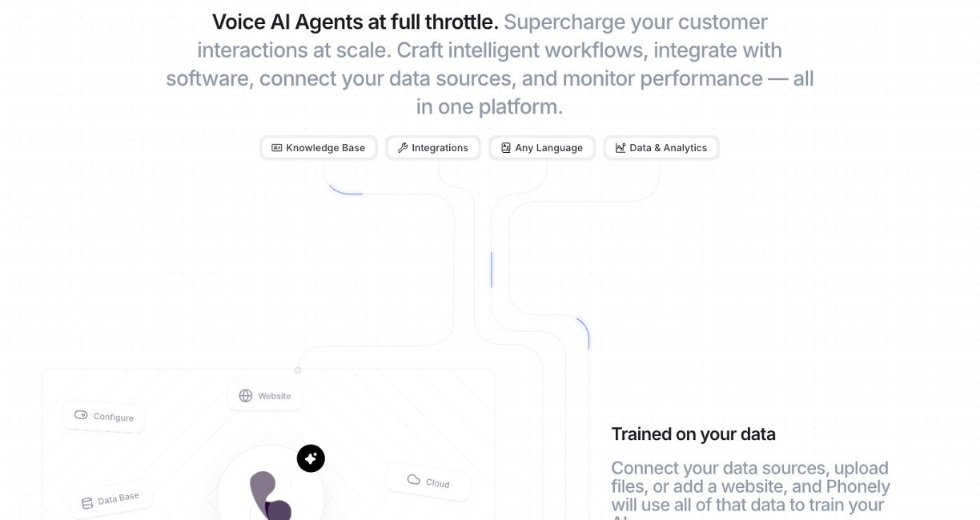Click the chart icon beside Data & Analytics
The width and height of the screenshot is (980, 520).
[621, 148]
